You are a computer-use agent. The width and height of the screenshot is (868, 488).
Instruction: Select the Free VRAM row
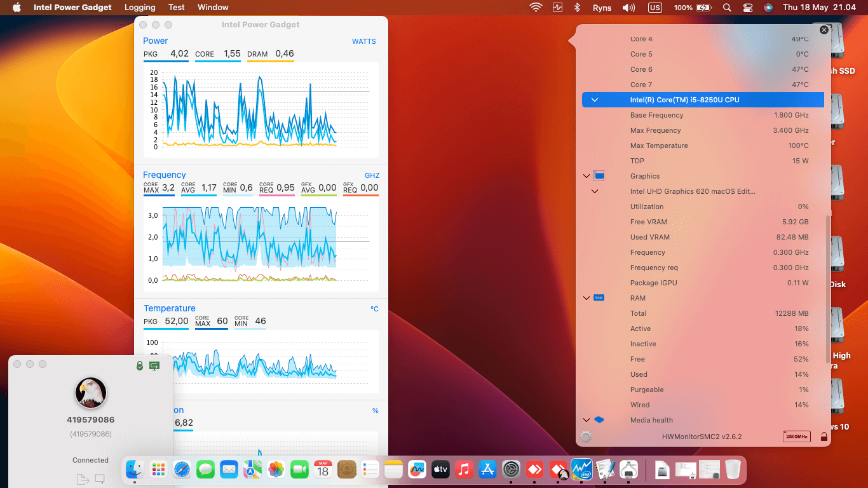pyautogui.click(x=703, y=222)
